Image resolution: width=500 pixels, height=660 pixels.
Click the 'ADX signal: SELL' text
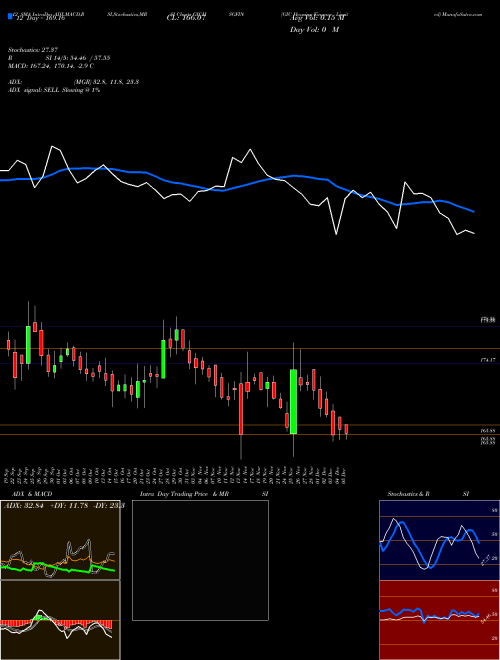34,90
